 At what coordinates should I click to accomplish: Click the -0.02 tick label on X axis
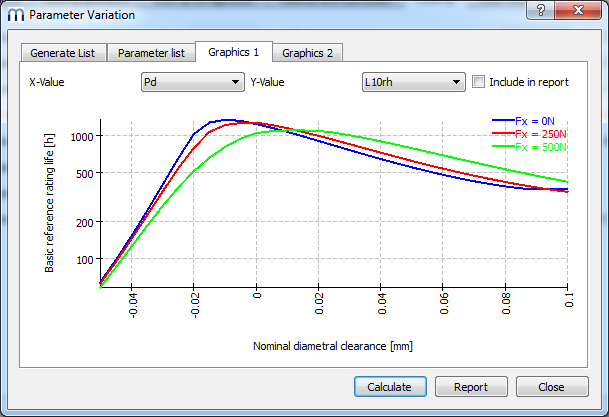[195, 306]
